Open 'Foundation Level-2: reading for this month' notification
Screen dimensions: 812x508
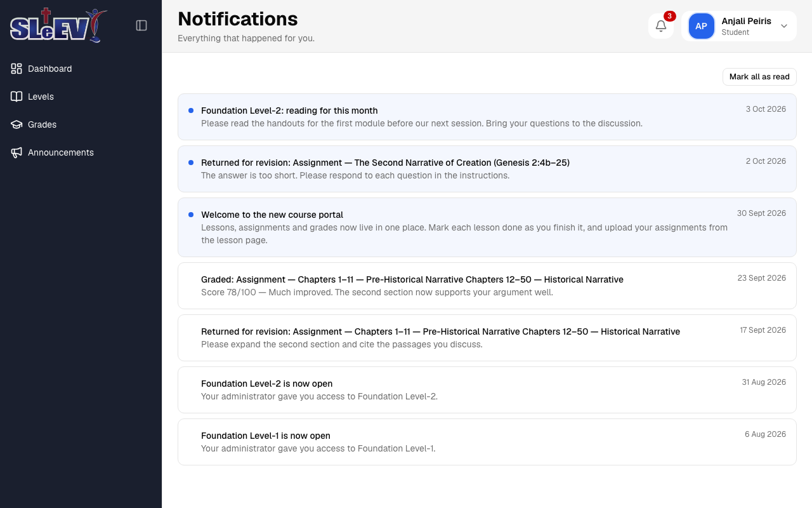click(487, 117)
